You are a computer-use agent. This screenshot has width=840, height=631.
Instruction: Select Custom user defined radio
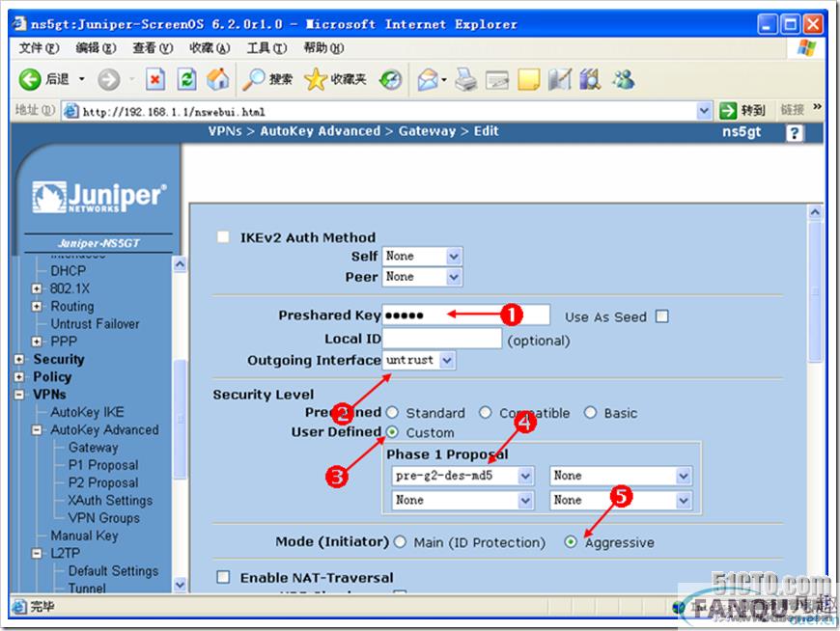point(392,432)
